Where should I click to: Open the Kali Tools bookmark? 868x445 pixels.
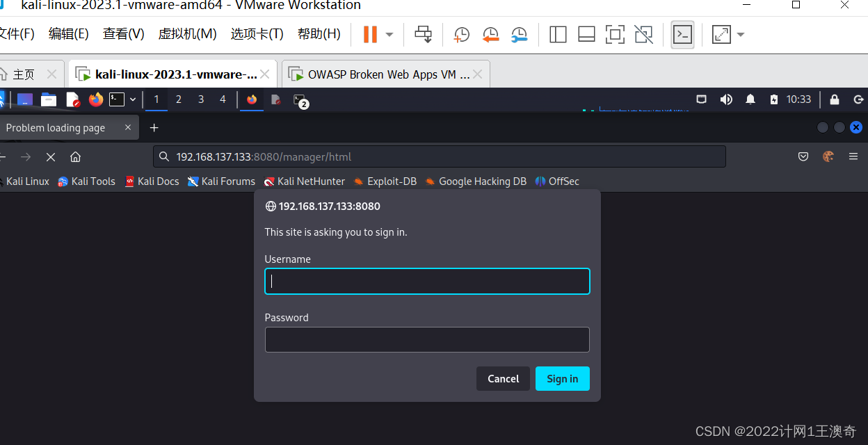pyautogui.click(x=86, y=181)
